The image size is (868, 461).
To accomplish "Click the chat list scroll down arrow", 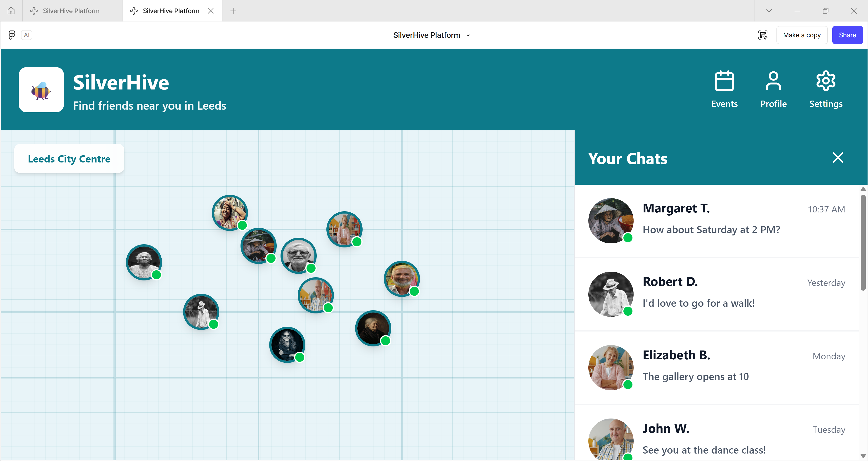I will coord(863,456).
